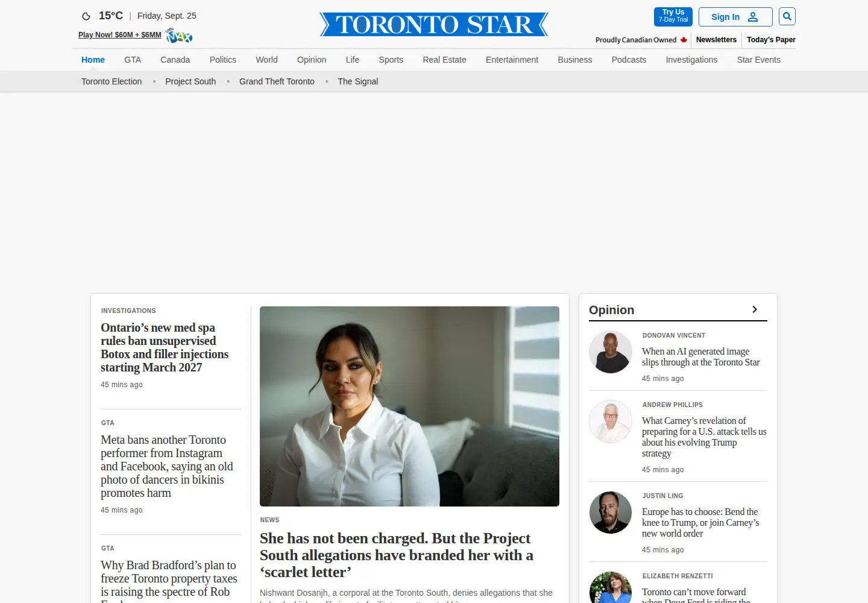The height and width of the screenshot is (603, 868).
Task: Open the Sports section
Action: point(391,60)
